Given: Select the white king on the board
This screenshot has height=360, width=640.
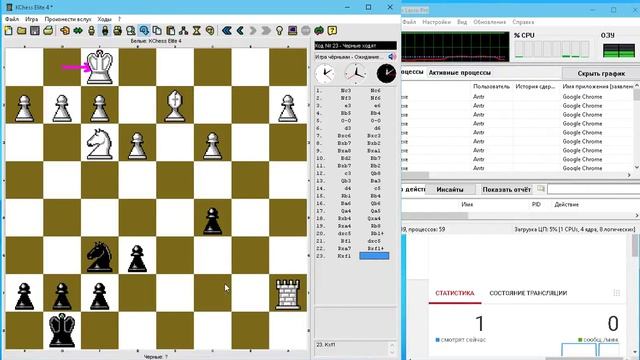Looking at the screenshot, I should pos(100,67).
